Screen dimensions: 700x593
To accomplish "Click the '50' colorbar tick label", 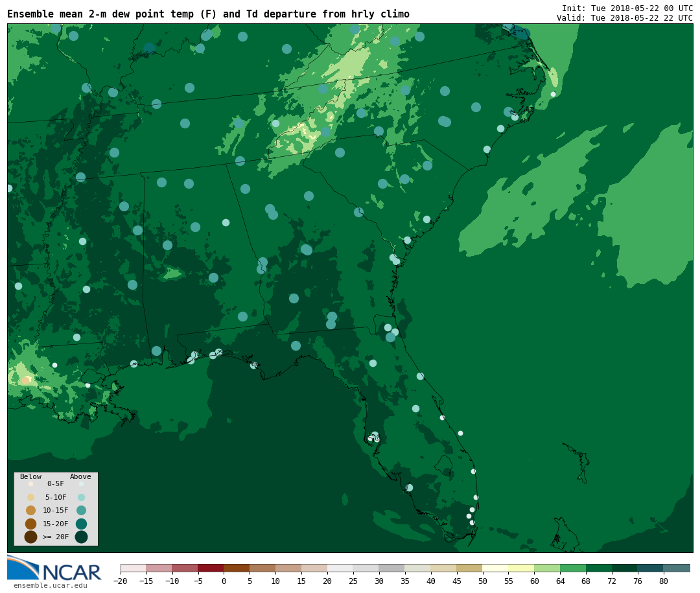I will (x=483, y=581).
